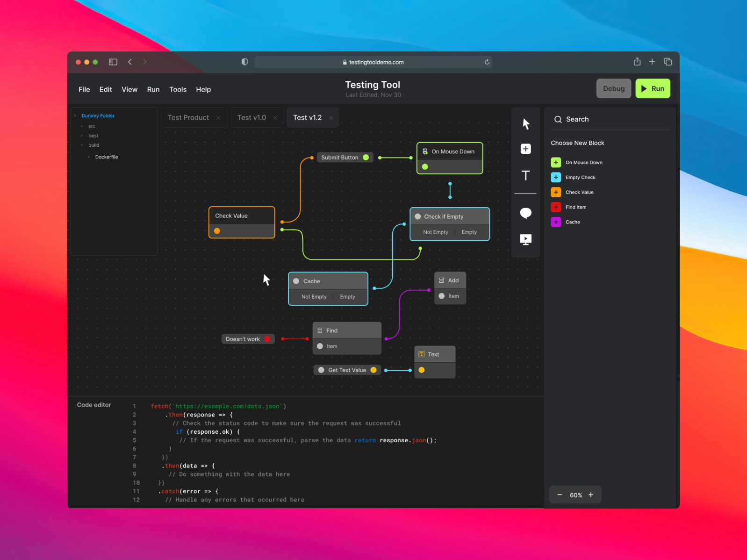Toggle gray circle on Get Text Value node
Image resolution: width=747 pixels, height=560 pixels.
point(321,370)
